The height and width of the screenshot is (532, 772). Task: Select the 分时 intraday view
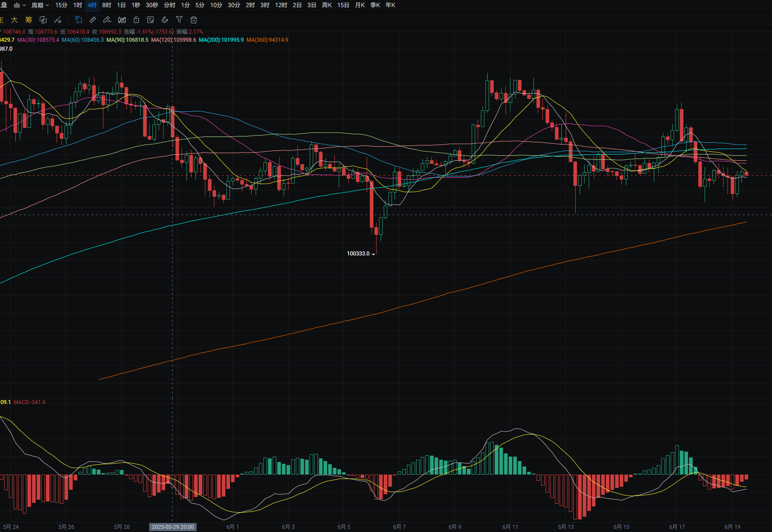pyautogui.click(x=169, y=5)
